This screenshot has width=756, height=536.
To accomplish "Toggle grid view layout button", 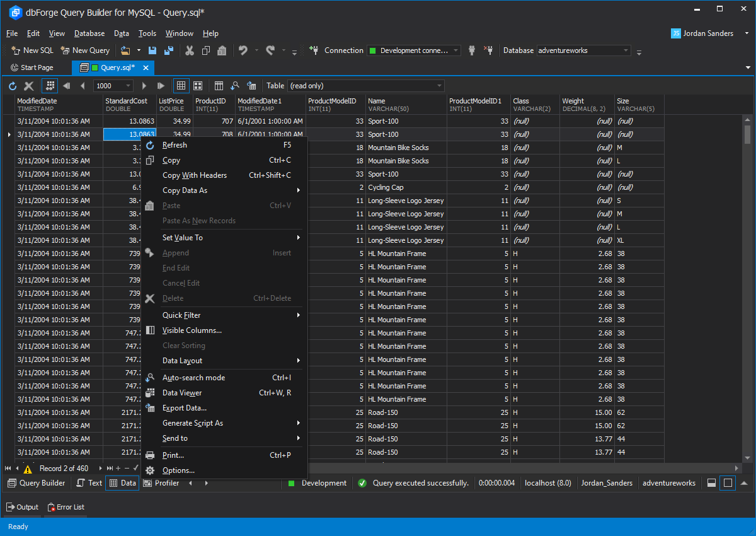I will [x=181, y=86].
